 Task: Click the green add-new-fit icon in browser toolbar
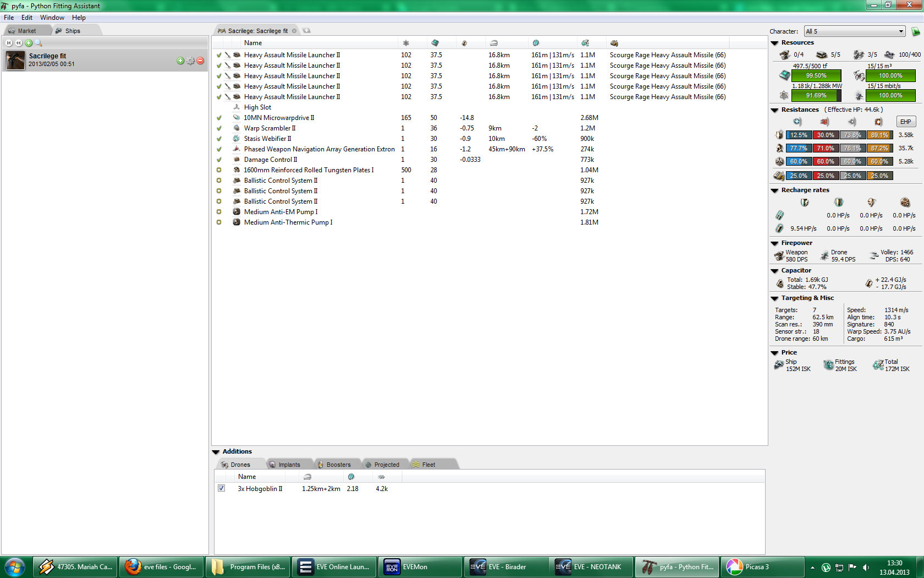[x=29, y=43]
